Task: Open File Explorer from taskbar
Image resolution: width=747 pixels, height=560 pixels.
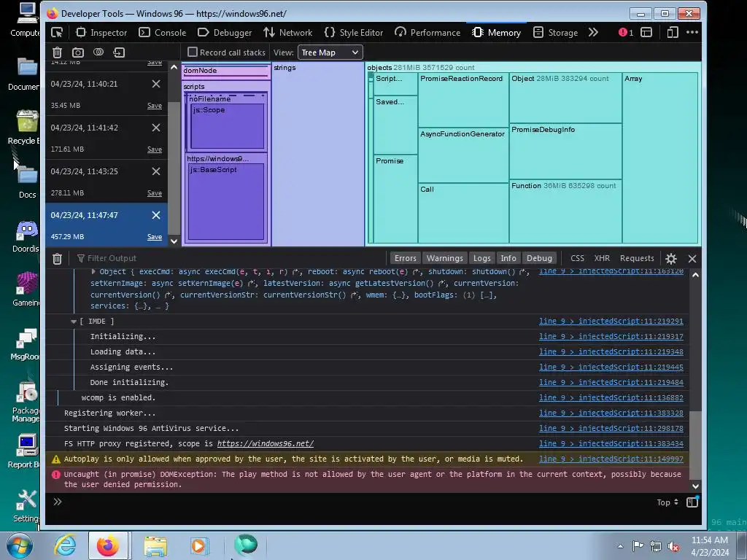Action: 155,546
